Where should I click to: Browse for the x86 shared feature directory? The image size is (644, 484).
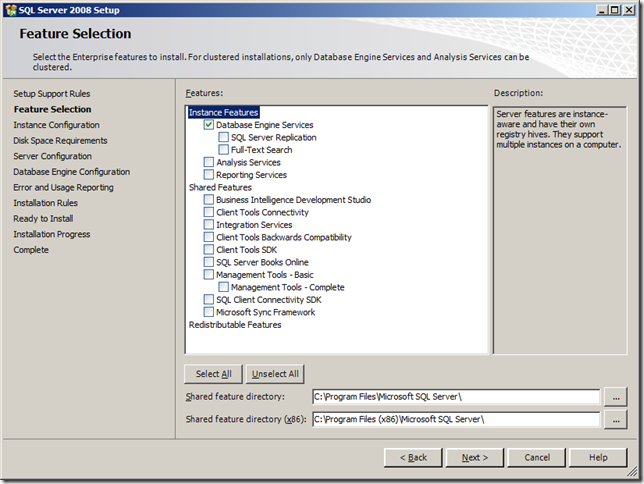tap(616, 419)
